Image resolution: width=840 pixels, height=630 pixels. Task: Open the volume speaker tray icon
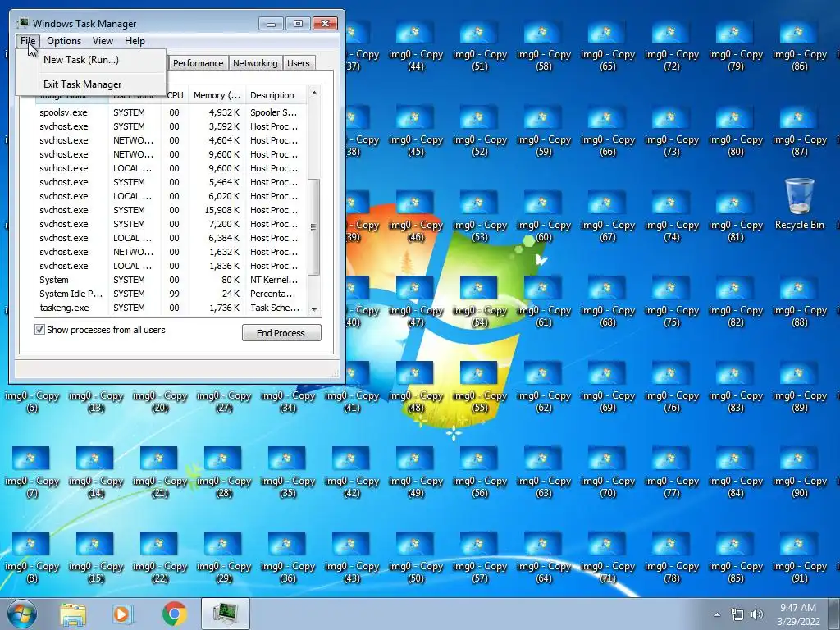pyautogui.click(x=757, y=614)
